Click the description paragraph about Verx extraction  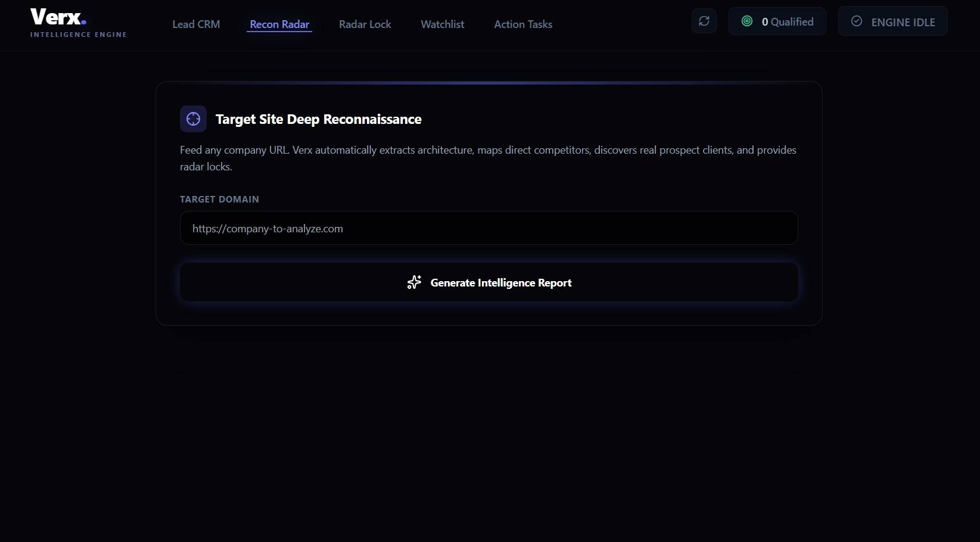pos(488,158)
